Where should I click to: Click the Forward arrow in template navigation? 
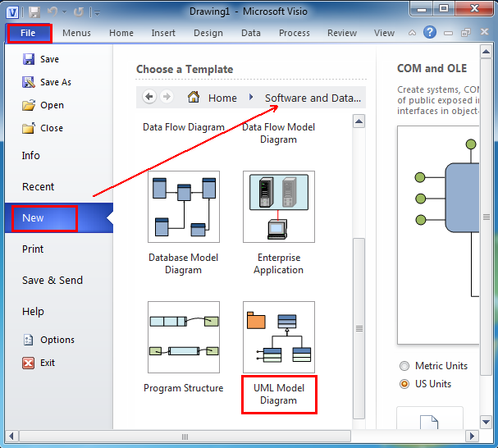coord(167,96)
